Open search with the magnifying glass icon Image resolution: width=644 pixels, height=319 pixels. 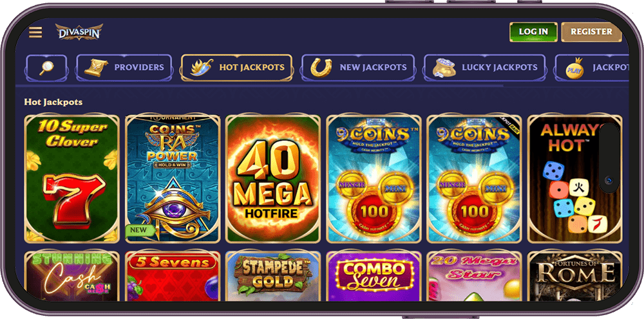point(46,68)
